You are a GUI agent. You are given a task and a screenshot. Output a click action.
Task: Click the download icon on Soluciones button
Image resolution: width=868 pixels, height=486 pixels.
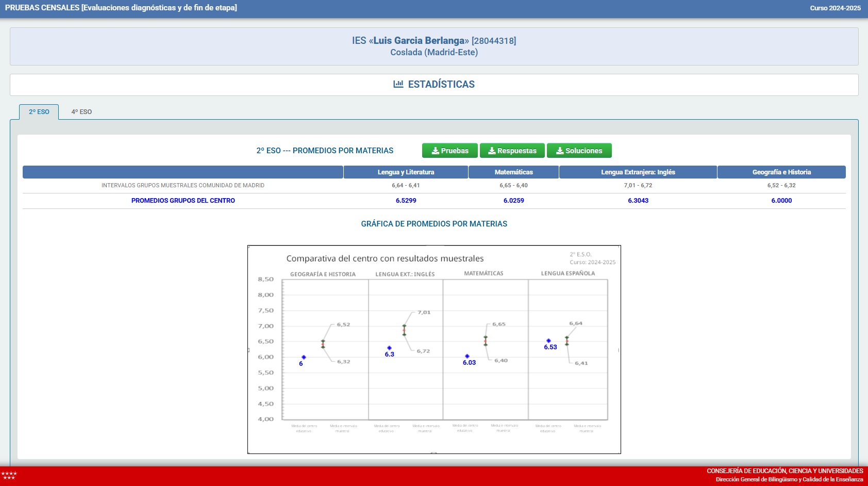click(x=560, y=151)
